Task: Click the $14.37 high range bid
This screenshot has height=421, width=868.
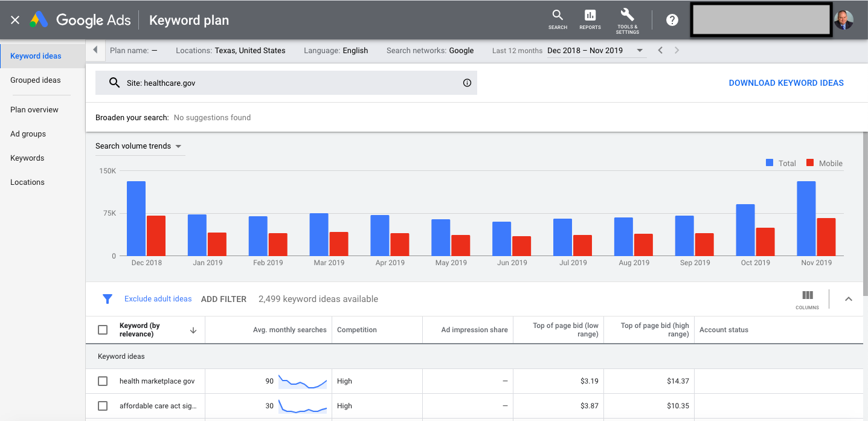Action: click(x=677, y=381)
